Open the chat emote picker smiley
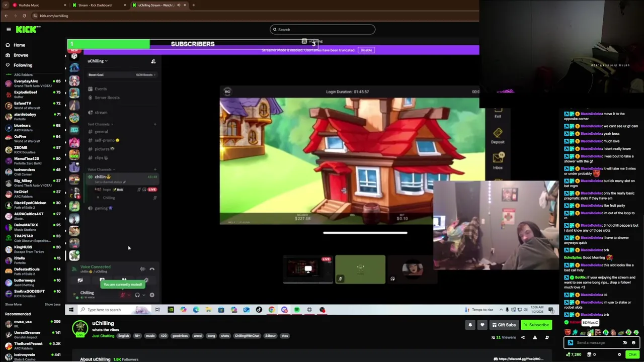Viewport: 644px width, 362px height. click(633, 343)
